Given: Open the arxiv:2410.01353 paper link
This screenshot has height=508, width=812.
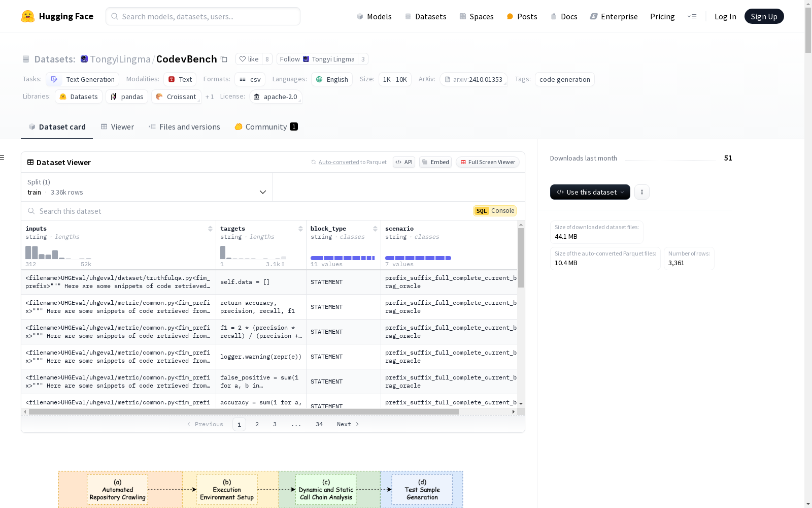Looking at the screenshot, I should 473,79.
